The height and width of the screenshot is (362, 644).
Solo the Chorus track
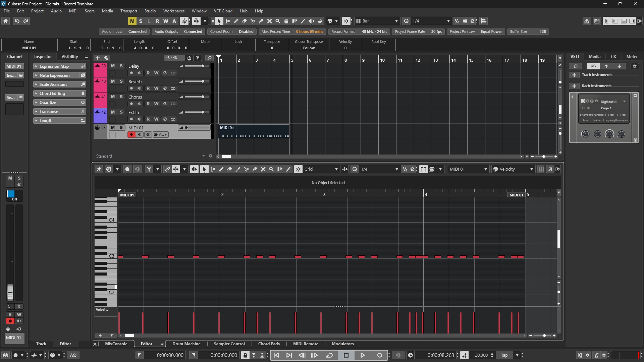(121, 97)
